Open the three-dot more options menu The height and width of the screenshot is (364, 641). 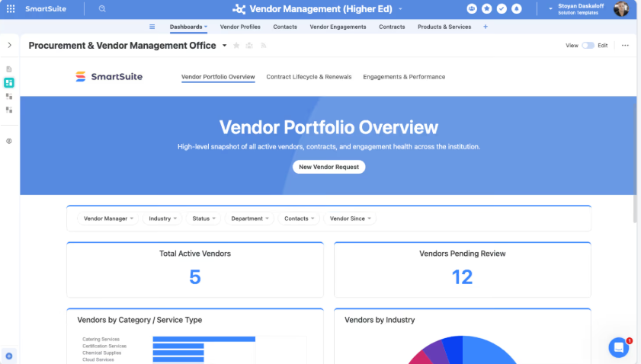tap(625, 46)
